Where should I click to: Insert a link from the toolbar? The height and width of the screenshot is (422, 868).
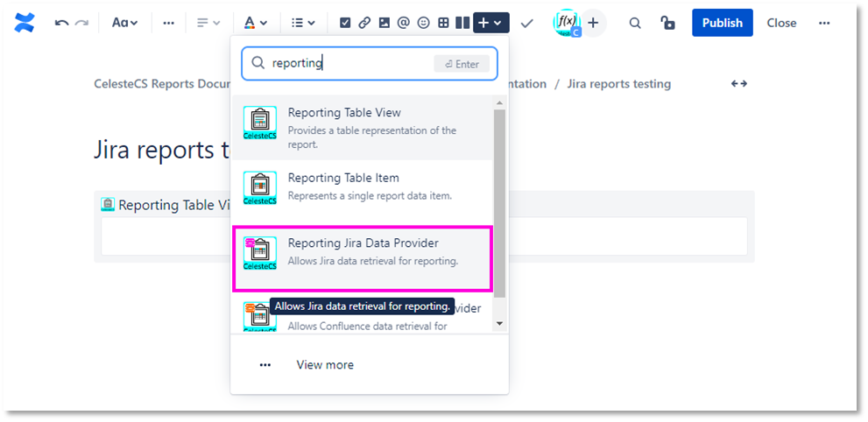pyautogui.click(x=364, y=23)
